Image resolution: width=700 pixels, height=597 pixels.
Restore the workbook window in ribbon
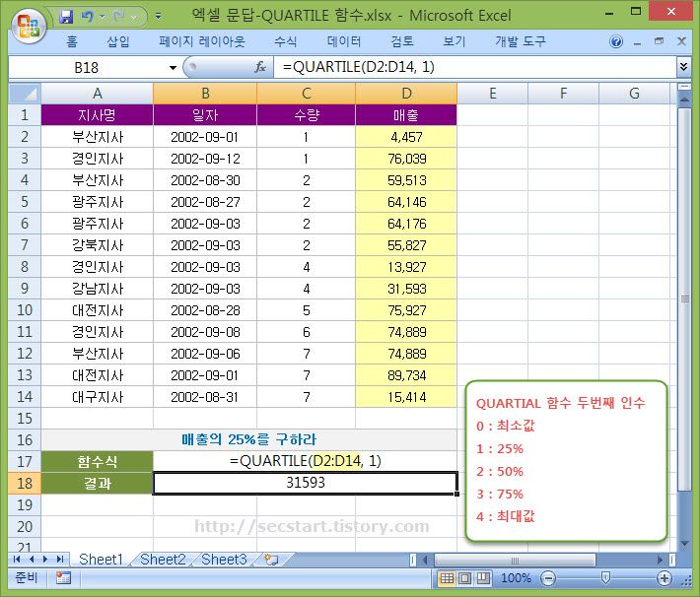659,41
